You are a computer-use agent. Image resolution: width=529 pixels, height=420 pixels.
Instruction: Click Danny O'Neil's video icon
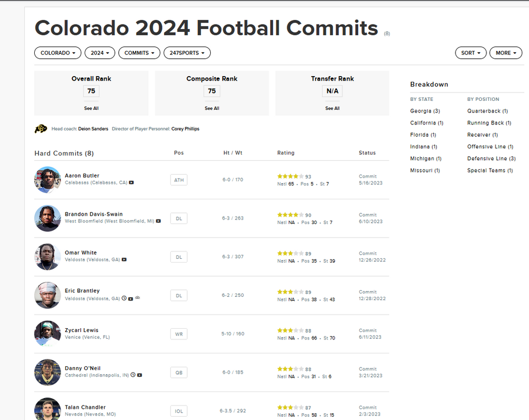click(x=140, y=375)
